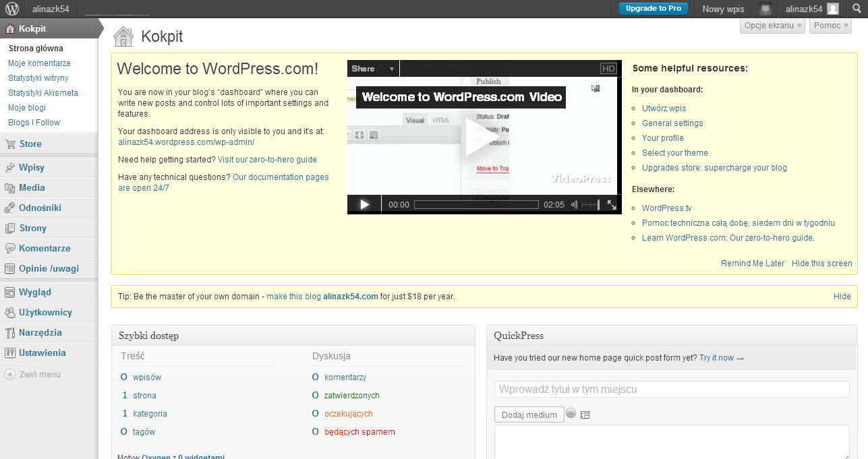Expand the Opcje ekranu panel
868x459 pixels.
click(x=773, y=26)
